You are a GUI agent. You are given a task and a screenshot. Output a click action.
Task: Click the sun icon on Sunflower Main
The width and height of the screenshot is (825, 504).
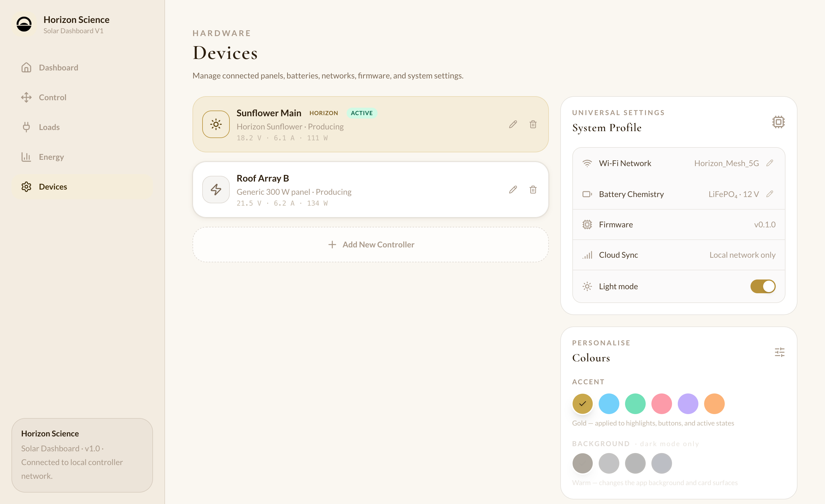(x=216, y=125)
